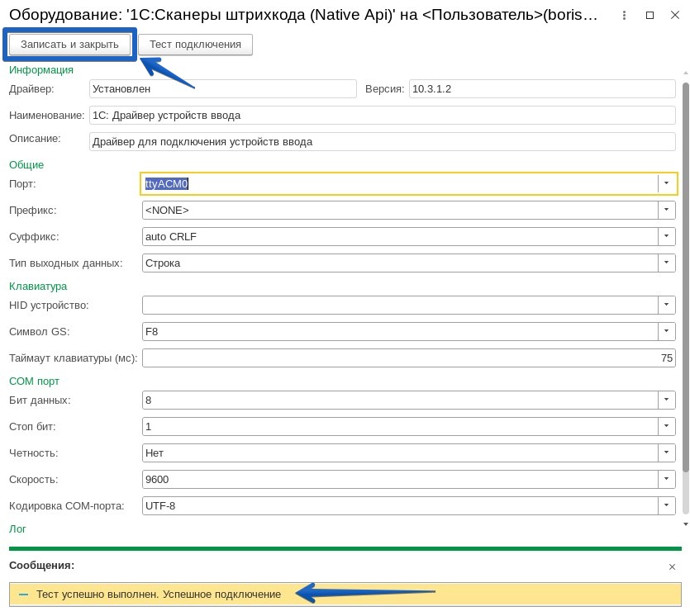Open the Префикс dropdown arrow

pos(667,210)
